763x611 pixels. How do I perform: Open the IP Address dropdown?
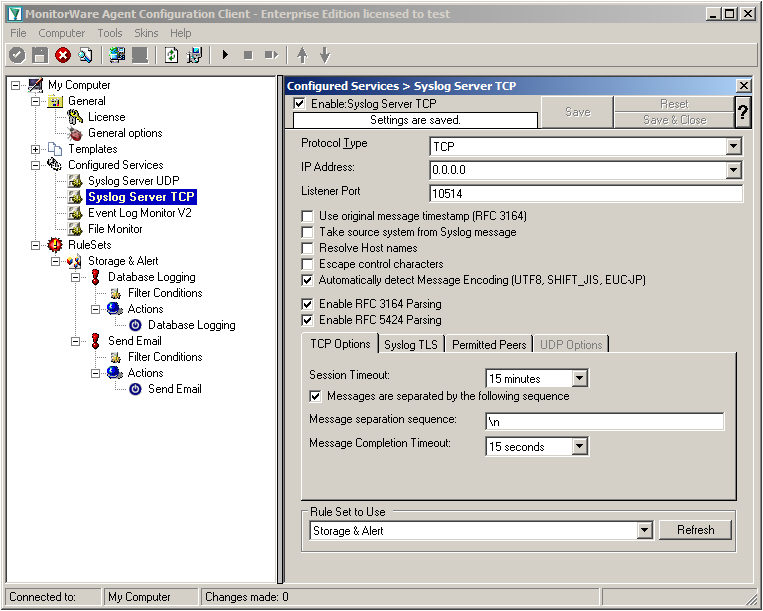(733, 170)
